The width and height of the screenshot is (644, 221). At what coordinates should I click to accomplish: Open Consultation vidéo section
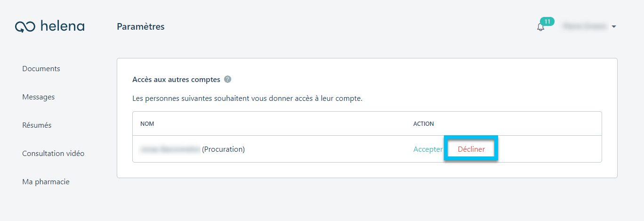point(53,154)
